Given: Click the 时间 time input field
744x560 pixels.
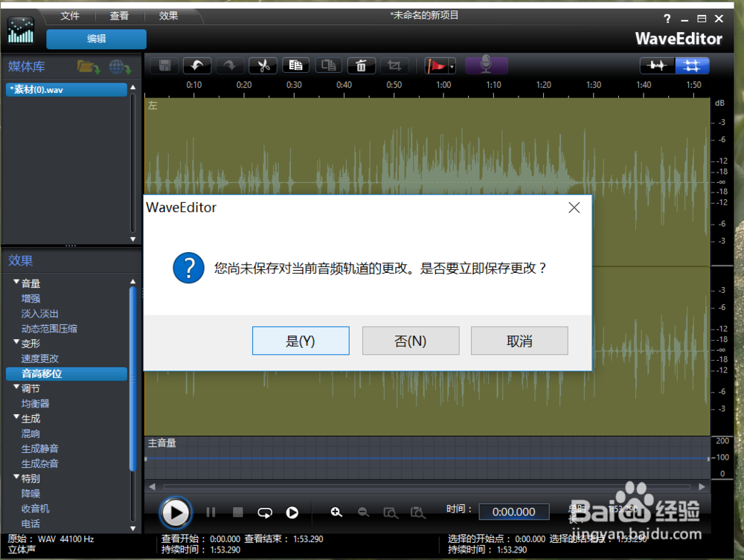Looking at the screenshot, I should coord(514,512).
